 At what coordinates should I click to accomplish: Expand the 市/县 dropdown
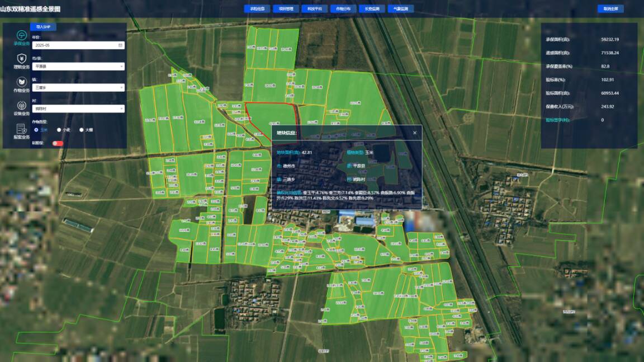coord(78,67)
